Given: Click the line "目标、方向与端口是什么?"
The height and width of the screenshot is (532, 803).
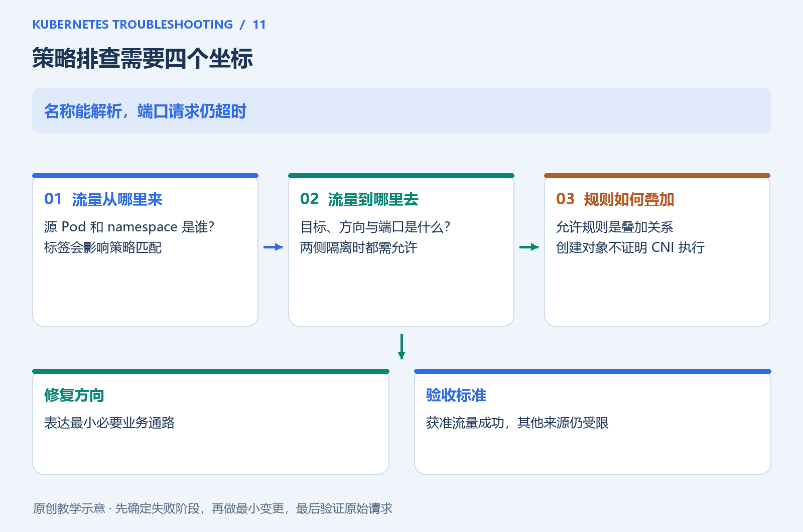Looking at the screenshot, I should point(375,227).
